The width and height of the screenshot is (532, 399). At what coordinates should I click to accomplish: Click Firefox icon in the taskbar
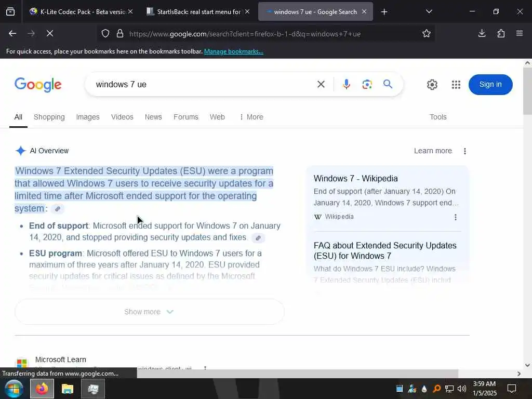42,389
